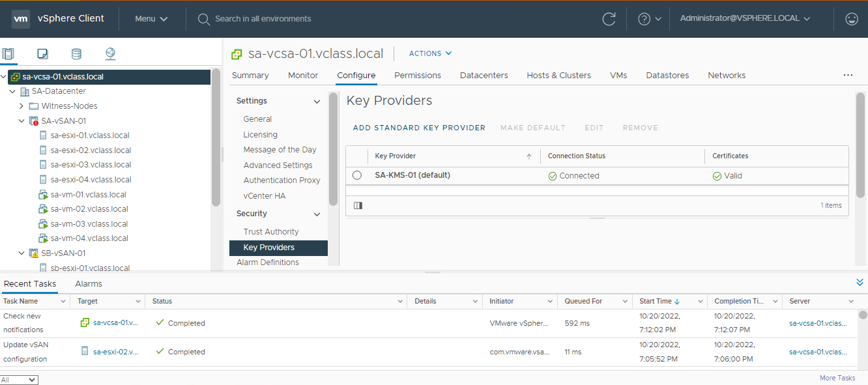This screenshot has height=385, width=868.
Task: Open the Licensing settings page
Action: pos(261,135)
